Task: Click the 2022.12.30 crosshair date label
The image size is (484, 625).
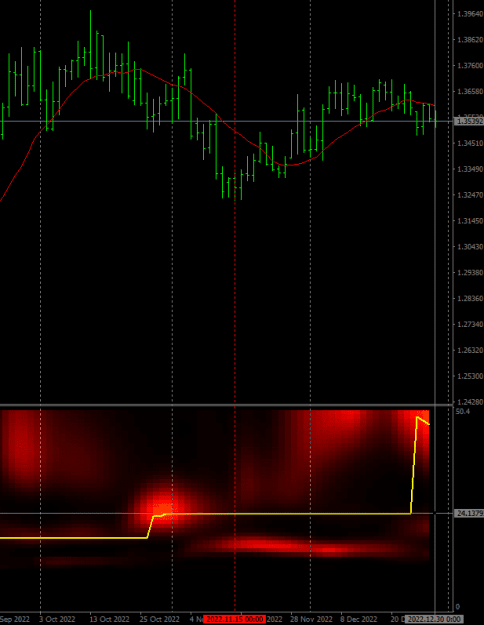Action: pyautogui.click(x=434, y=619)
